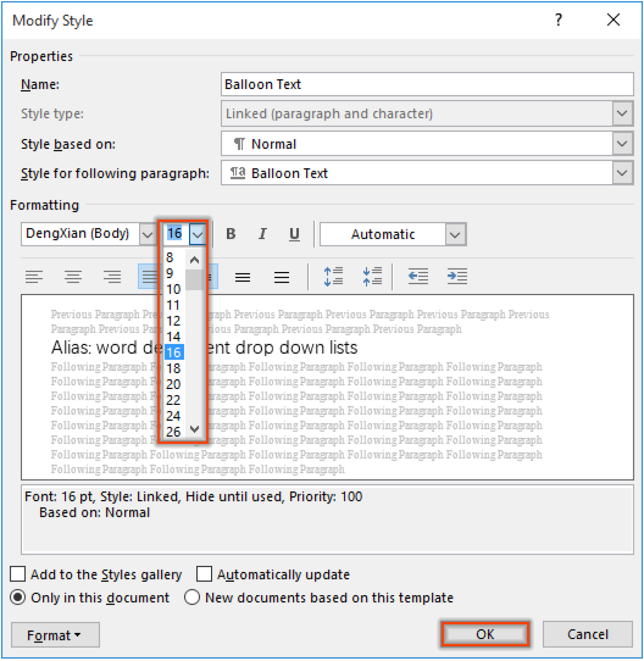Center the paragraph text
This screenshot has height=661, width=644.
(x=73, y=276)
